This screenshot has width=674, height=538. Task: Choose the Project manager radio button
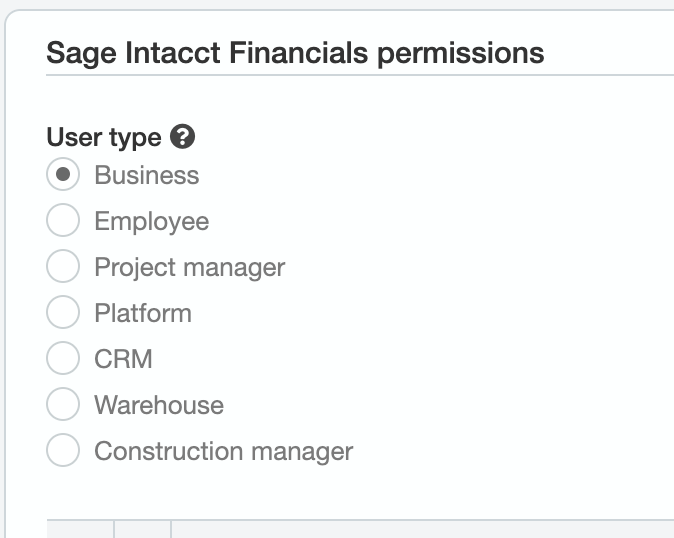click(63, 267)
